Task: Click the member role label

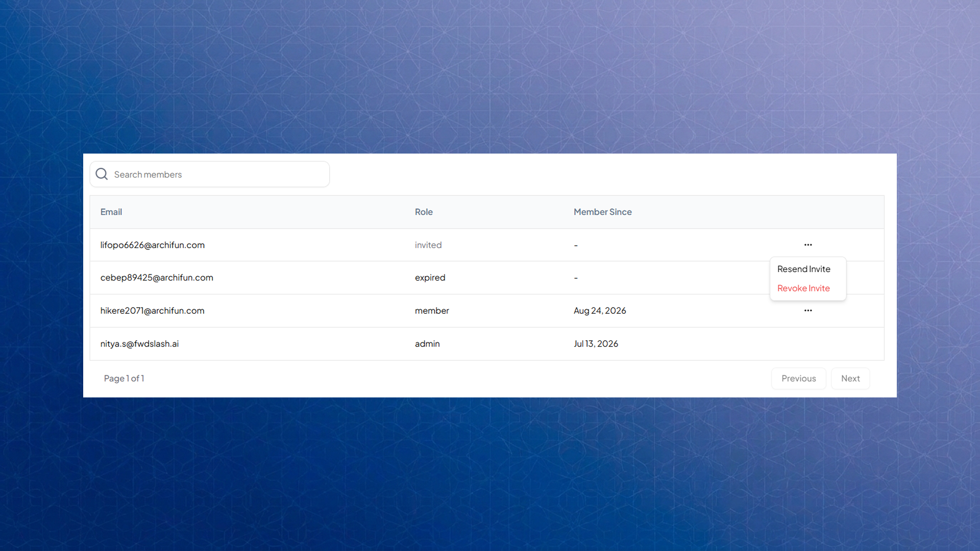Action: tap(432, 311)
